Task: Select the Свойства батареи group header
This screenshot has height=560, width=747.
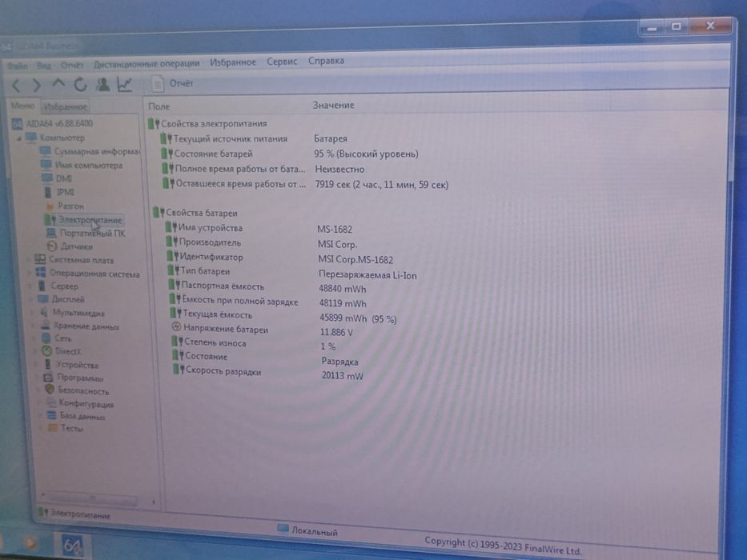Action: click(x=195, y=213)
